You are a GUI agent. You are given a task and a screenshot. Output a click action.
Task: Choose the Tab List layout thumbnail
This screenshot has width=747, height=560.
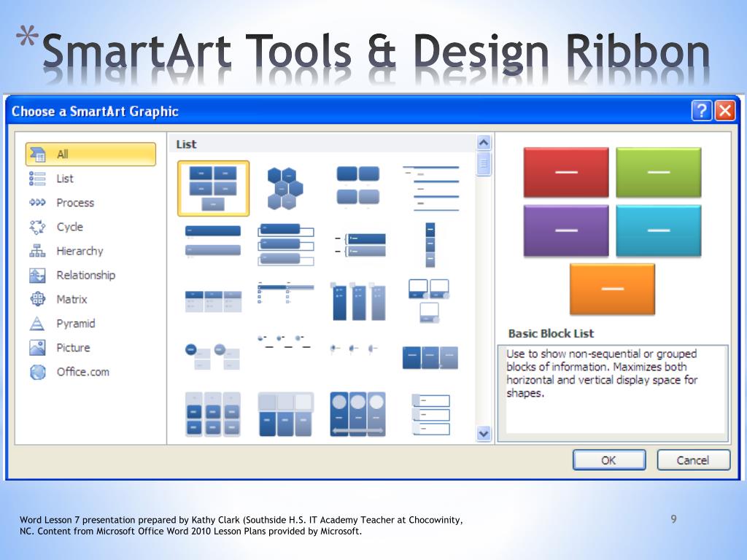tap(286, 292)
